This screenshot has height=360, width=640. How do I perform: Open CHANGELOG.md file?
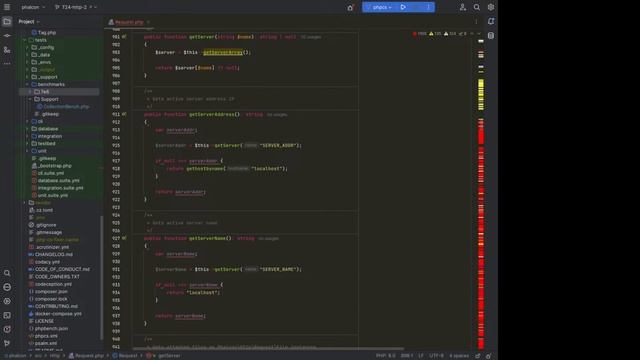point(51,254)
